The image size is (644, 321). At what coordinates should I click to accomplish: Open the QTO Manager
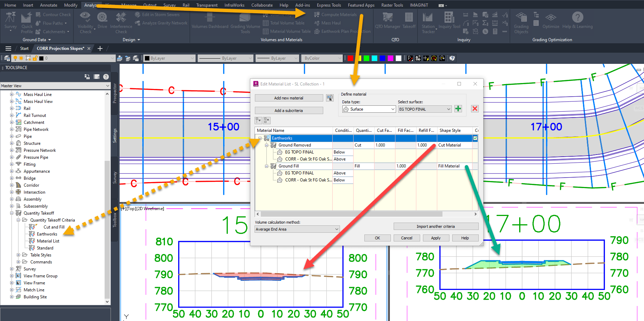tap(387, 20)
